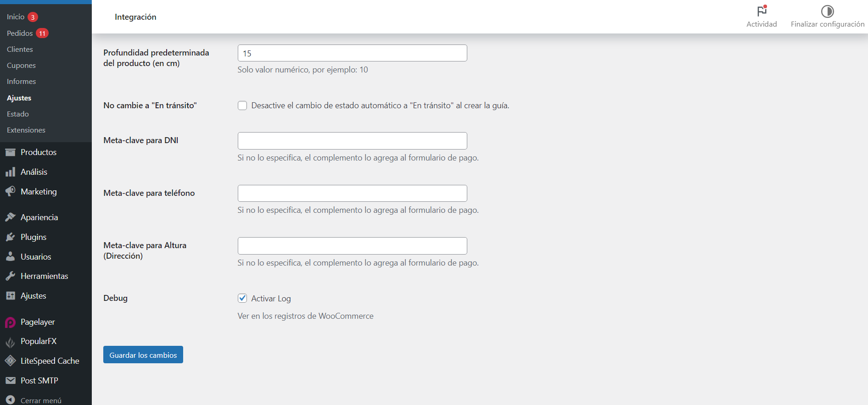This screenshot has width=868, height=405.
Task: Enable the No cambie a En tránsito checkbox
Action: point(242,105)
